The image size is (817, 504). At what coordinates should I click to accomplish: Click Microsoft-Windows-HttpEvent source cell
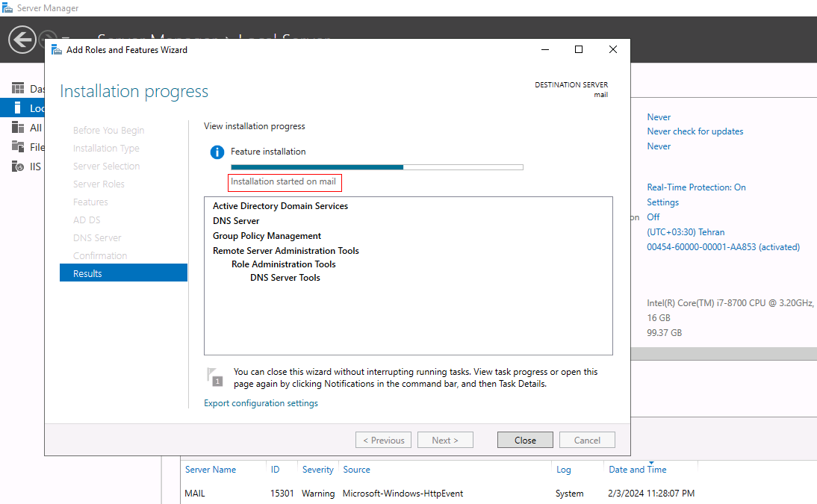[403, 493]
